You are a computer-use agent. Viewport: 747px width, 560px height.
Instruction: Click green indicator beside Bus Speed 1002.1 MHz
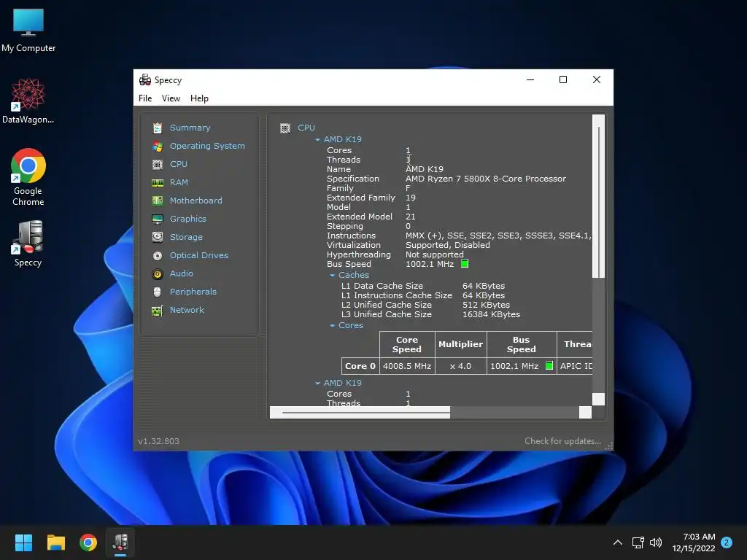(x=465, y=264)
